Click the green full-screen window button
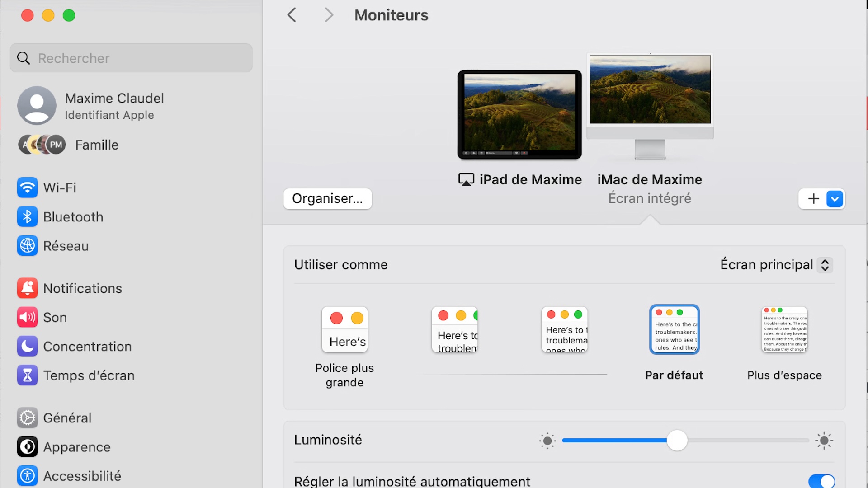Viewport: 868px width, 488px height. point(69,15)
